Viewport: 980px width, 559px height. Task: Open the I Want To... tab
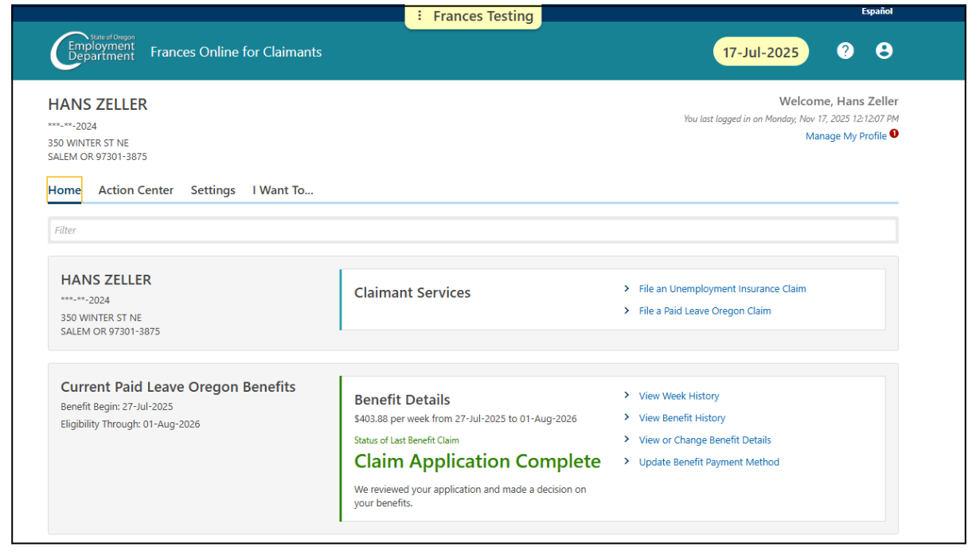click(x=283, y=190)
